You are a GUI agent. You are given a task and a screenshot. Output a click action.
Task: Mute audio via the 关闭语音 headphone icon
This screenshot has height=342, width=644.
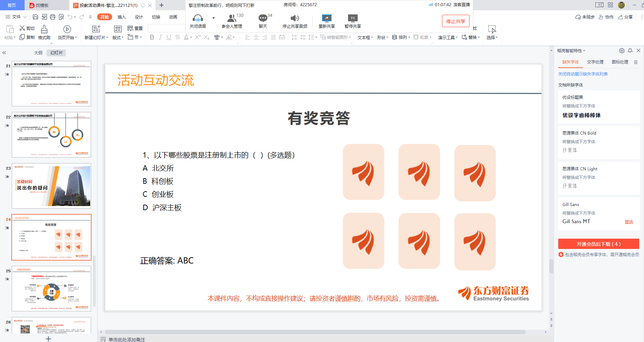click(x=198, y=19)
